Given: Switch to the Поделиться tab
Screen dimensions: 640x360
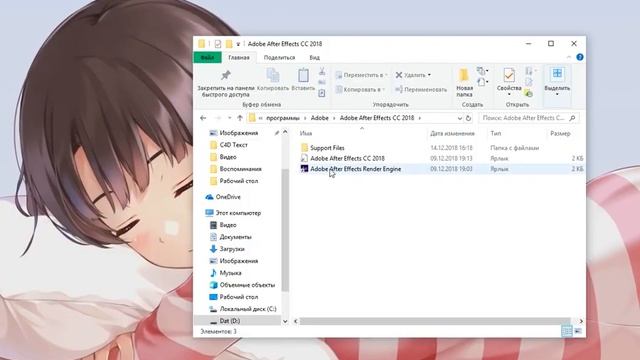Looking at the screenshot, I should (279, 58).
